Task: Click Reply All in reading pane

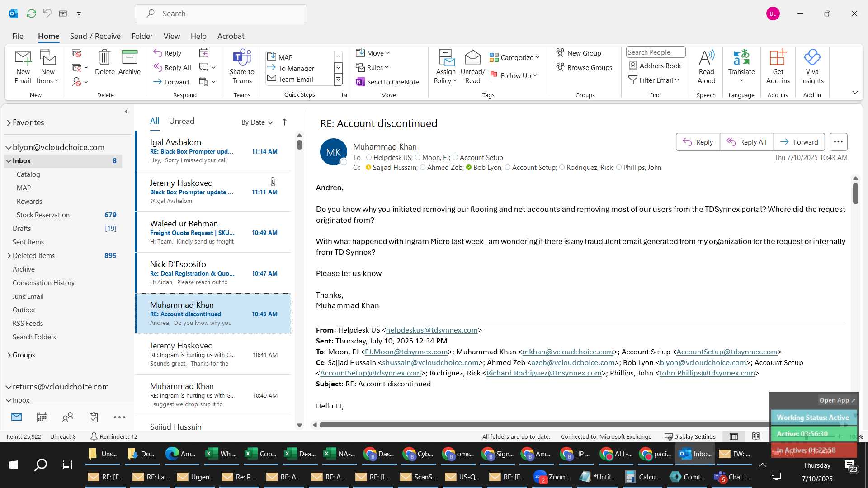Action: [x=746, y=142]
